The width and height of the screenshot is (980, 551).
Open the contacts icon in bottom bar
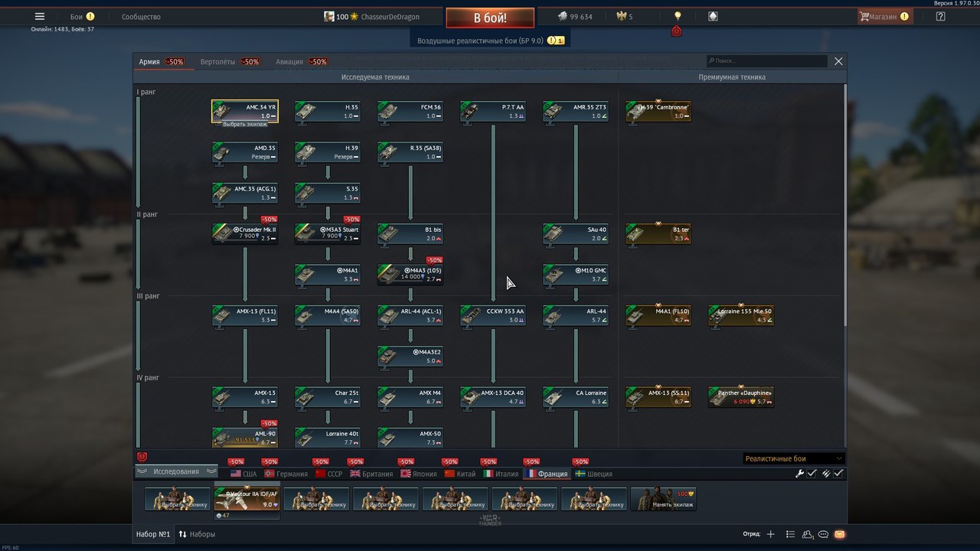tap(808, 534)
